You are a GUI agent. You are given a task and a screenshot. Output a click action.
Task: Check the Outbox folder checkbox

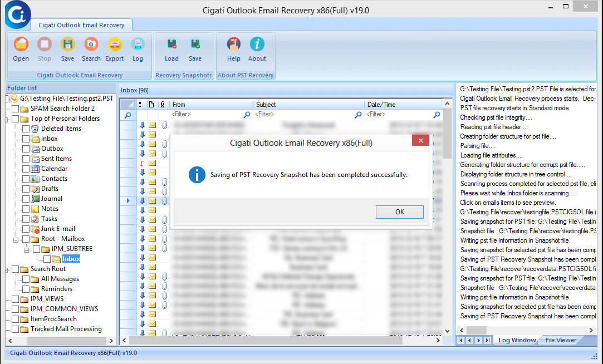[x=26, y=149]
